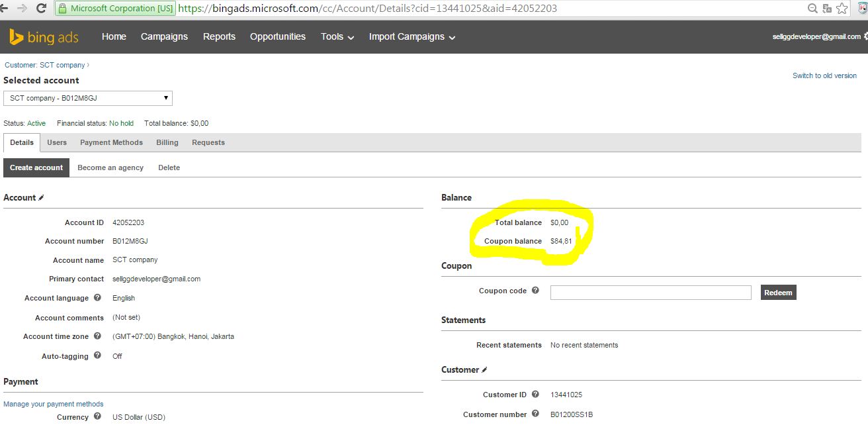Viewport: 868px width, 429px height.
Task: Open the Billing tab
Action: coord(167,142)
